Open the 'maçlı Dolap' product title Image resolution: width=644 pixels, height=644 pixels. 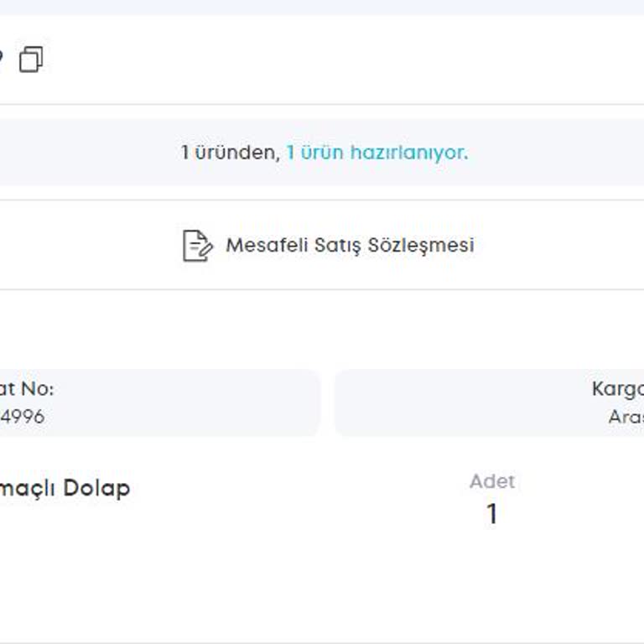click(x=65, y=489)
